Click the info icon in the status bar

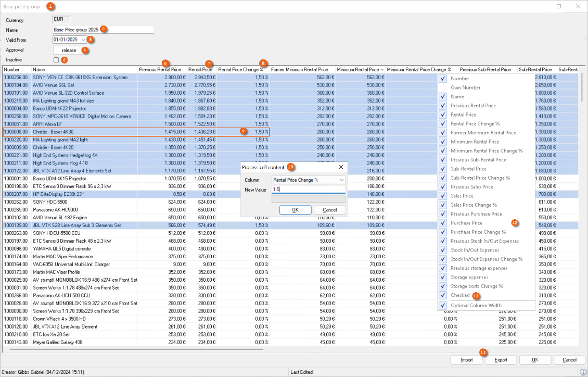(583, 372)
